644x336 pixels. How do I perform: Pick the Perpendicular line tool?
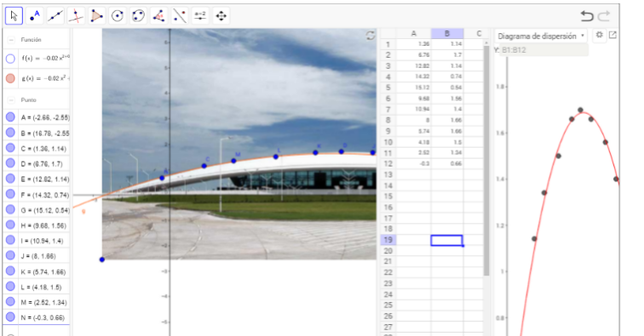(x=76, y=16)
